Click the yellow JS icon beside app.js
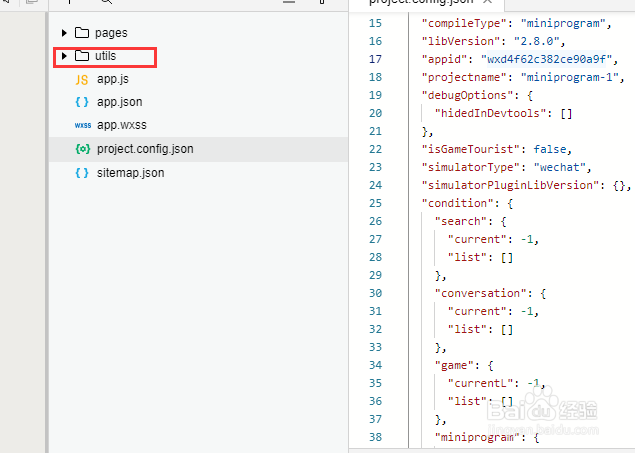The image size is (635, 453). point(82,79)
